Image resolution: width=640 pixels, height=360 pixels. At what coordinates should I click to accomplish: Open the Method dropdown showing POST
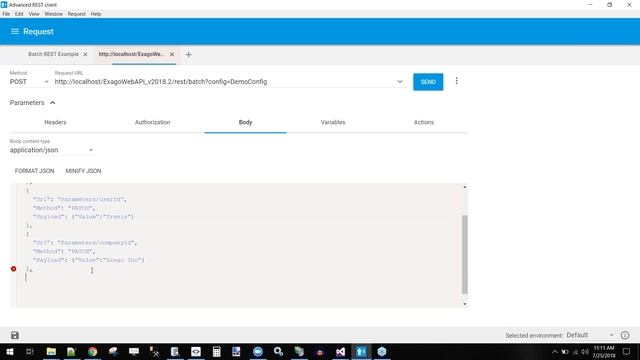[x=29, y=82]
